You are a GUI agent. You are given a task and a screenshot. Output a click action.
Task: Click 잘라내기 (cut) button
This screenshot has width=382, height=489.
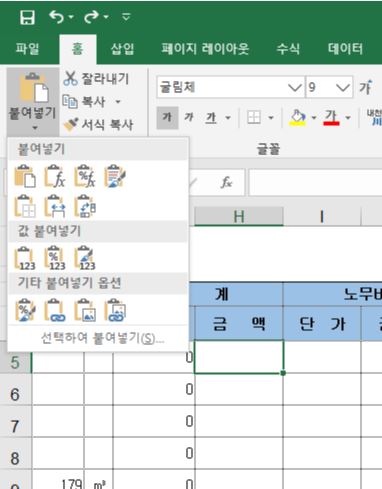[97, 78]
